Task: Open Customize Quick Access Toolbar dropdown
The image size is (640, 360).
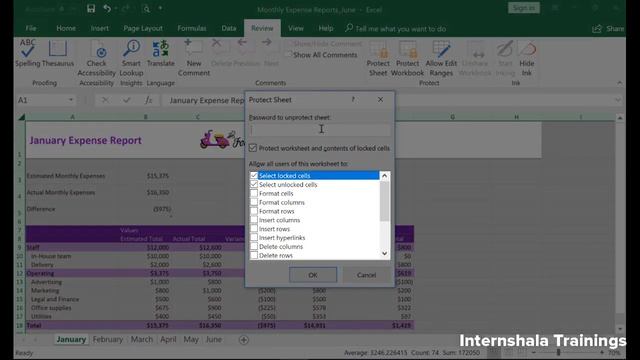Action: (160, 9)
